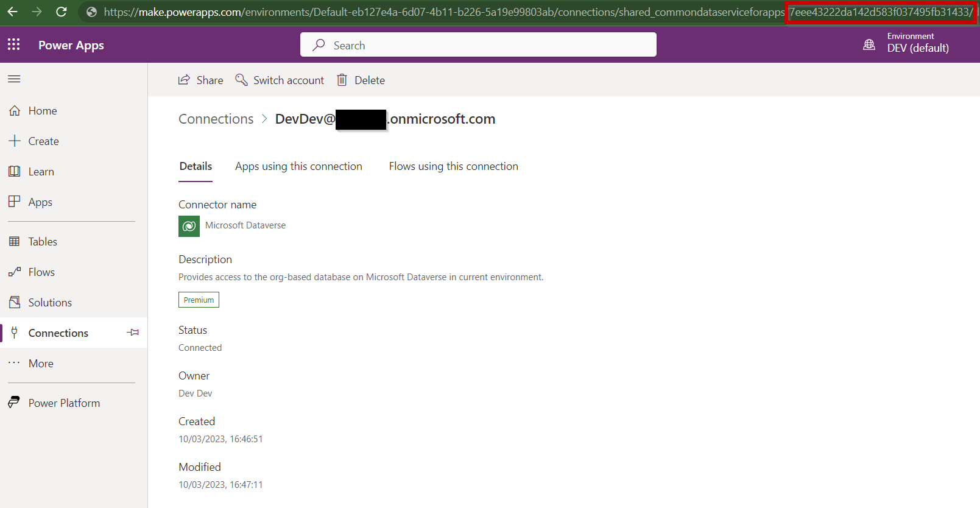This screenshot has height=508, width=980.
Task: Click the Home house icon
Action: click(15, 110)
